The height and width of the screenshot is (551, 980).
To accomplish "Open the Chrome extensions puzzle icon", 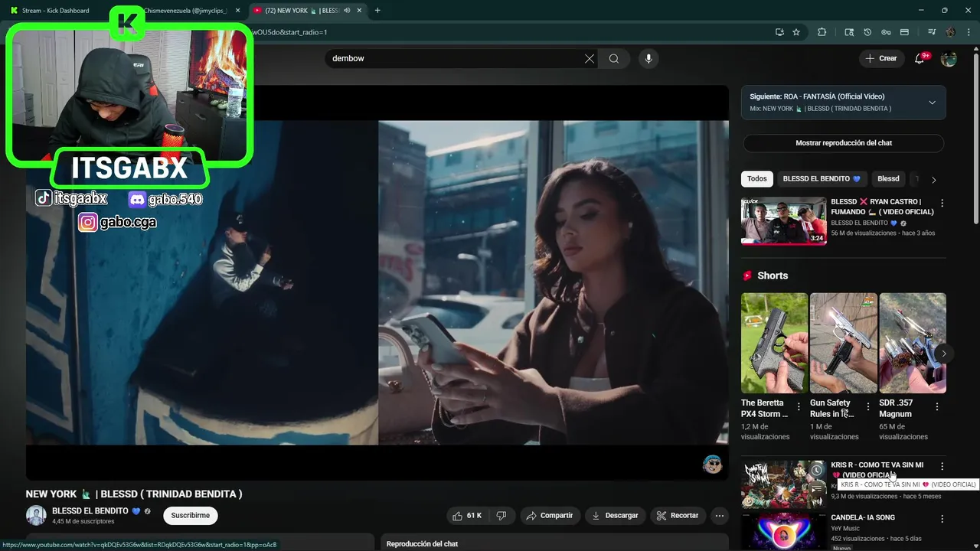I will tap(822, 32).
